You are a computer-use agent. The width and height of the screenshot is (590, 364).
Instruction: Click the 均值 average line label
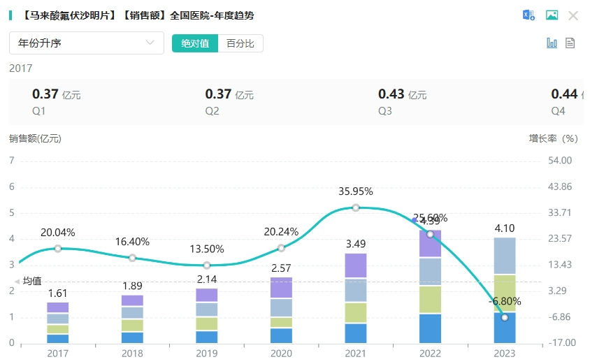pyautogui.click(x=32, y=282)
